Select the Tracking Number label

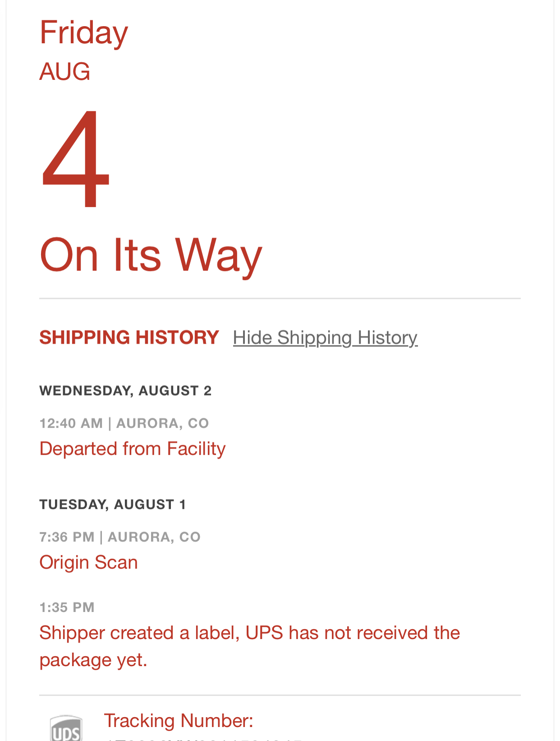(x=179, y=720)
